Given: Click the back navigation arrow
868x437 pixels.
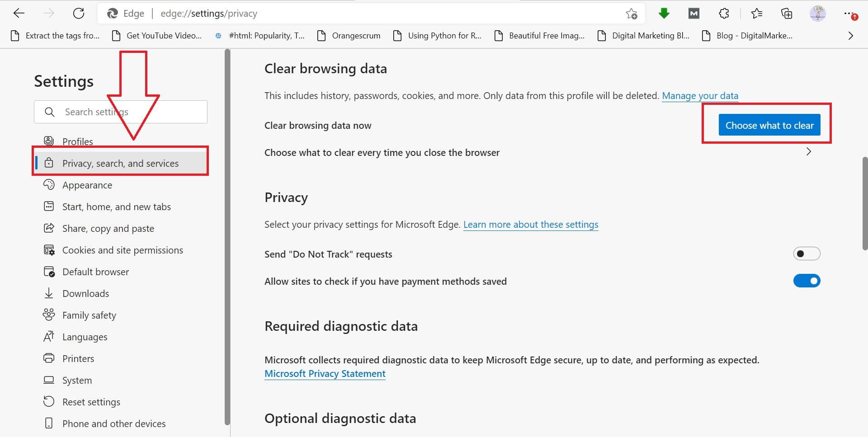Looking at the screenshot, I should 19,13.
